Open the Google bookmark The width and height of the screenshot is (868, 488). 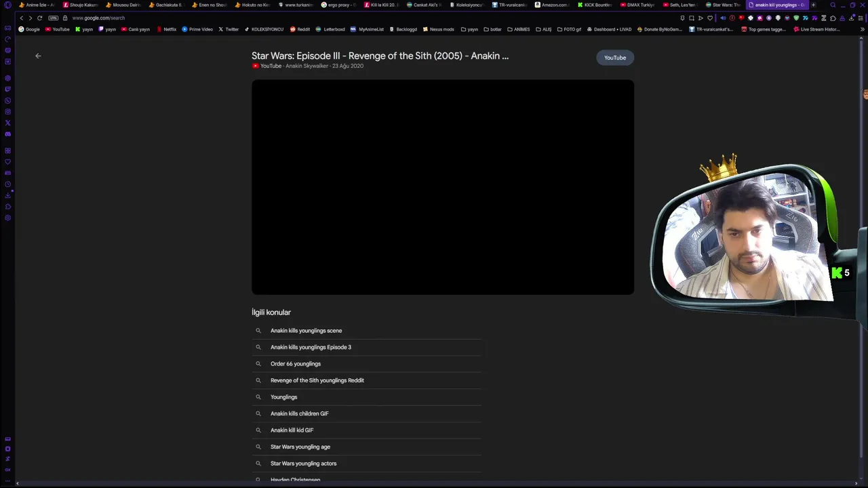tap(29, 29)
